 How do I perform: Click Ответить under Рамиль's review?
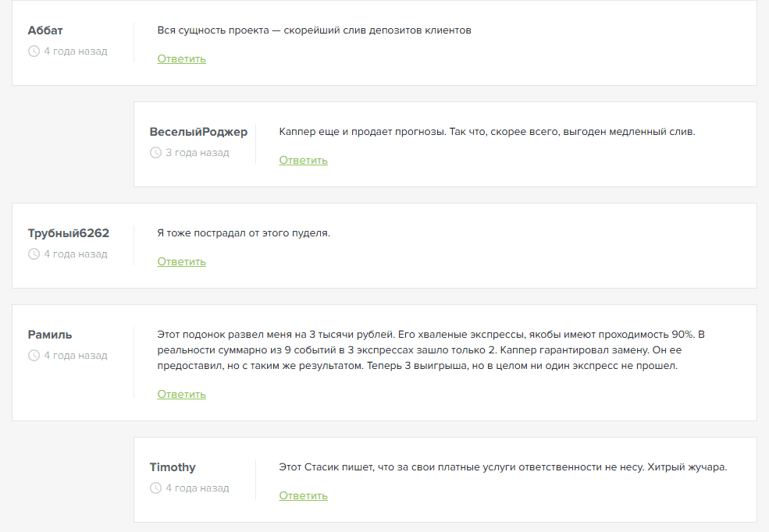(x=181, y=395)
